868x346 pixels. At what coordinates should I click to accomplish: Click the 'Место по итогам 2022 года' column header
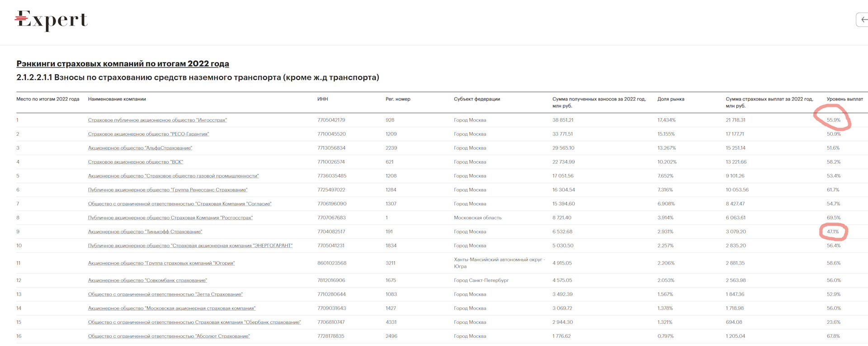point(48,99)
